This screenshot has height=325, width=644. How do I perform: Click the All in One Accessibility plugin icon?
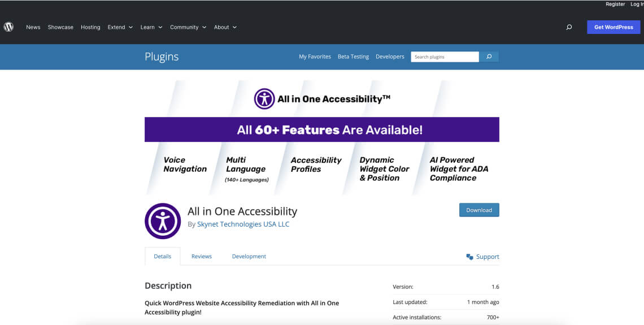[x=163, y=221]
